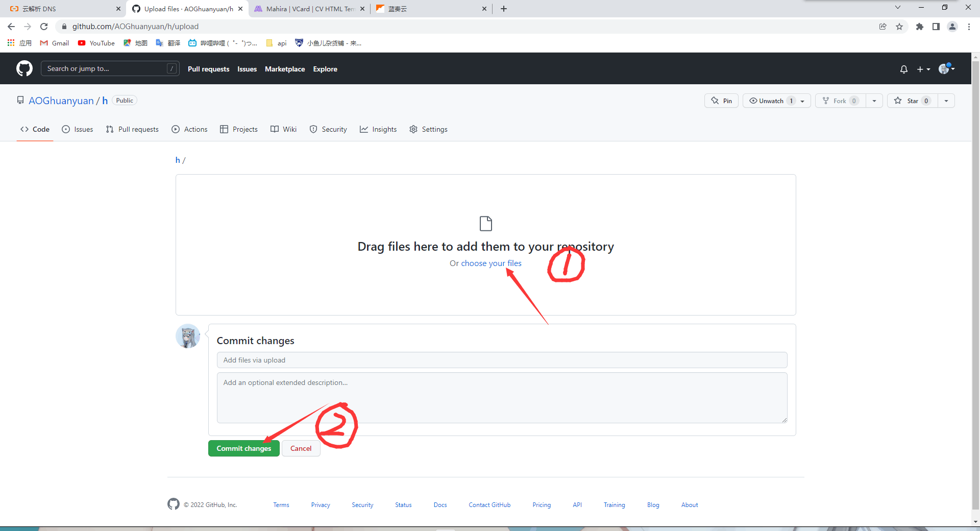980x531 pixels.
Task: Expand the Star dropdown arrow
Action: 947,101
